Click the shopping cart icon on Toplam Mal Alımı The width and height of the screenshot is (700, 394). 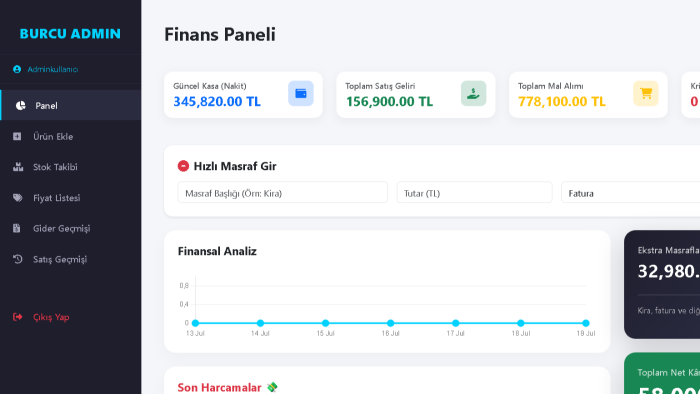(646, 93)
